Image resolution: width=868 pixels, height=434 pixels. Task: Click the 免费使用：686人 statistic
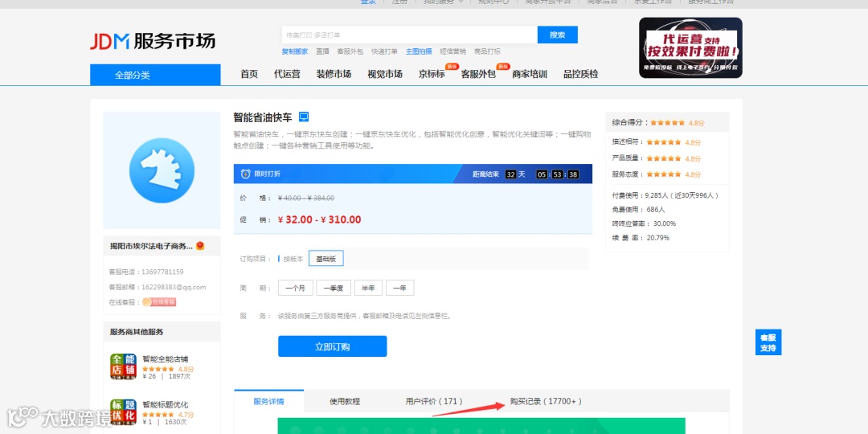click(x=639, y=210)
